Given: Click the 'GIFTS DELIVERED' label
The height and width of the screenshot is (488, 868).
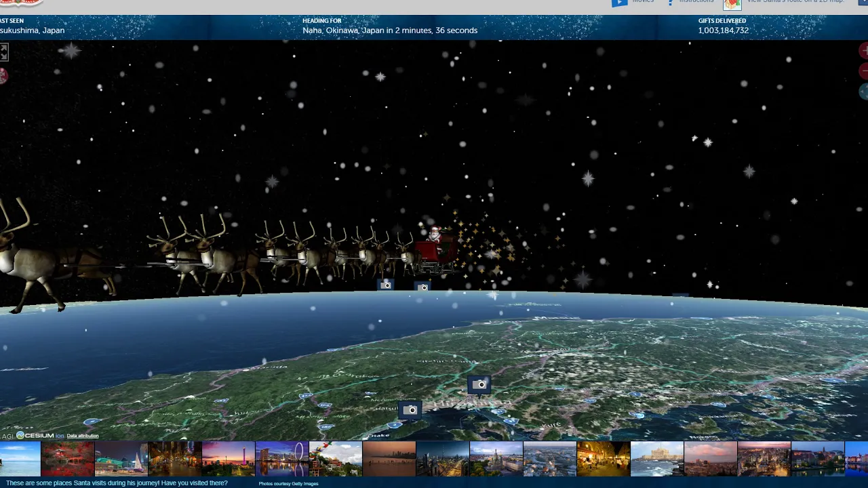Looking at the screenshot, I should pos(722,21).
